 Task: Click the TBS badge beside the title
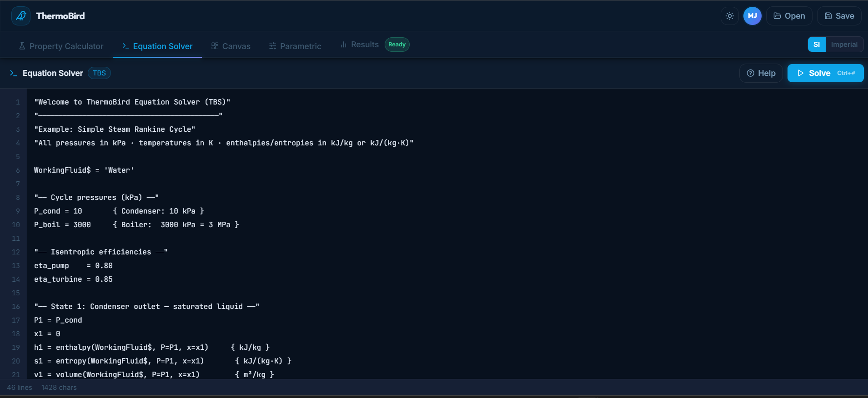tap(99, 73)
